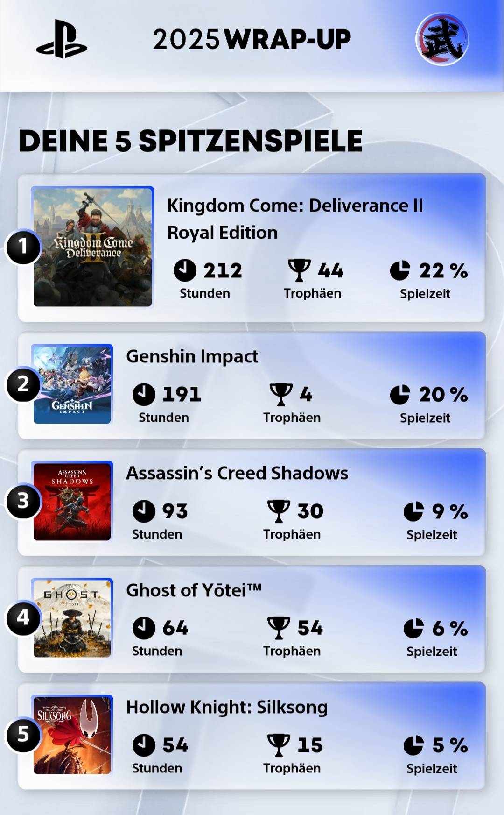Click the clock icon beside 212 Stunden
This screenshot has width=504, height=815.
(x=185, y=270)
